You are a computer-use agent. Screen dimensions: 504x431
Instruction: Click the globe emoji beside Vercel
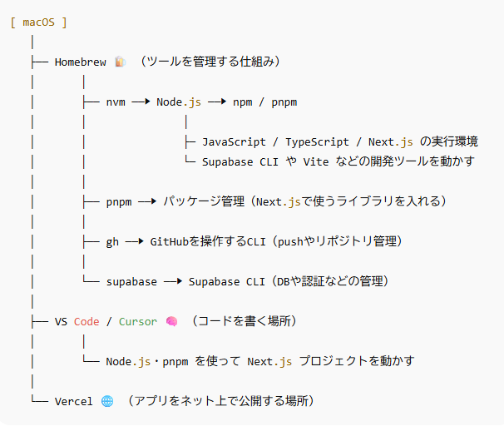pos(107,401)
